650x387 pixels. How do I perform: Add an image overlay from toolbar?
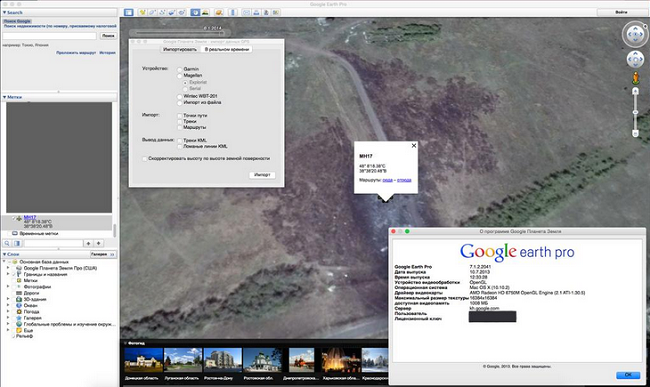172,12
